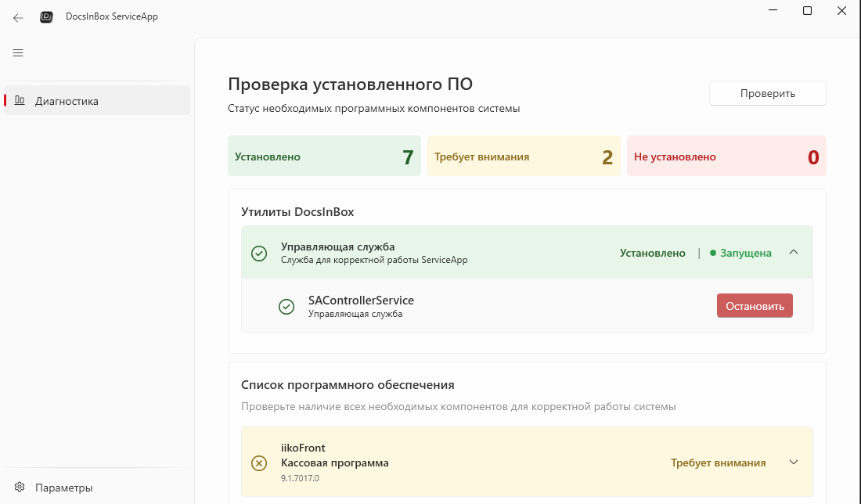Screen dimensions: 861x504
Task: Click the Запущена status indicator
Action: click(x=740, y=253)
